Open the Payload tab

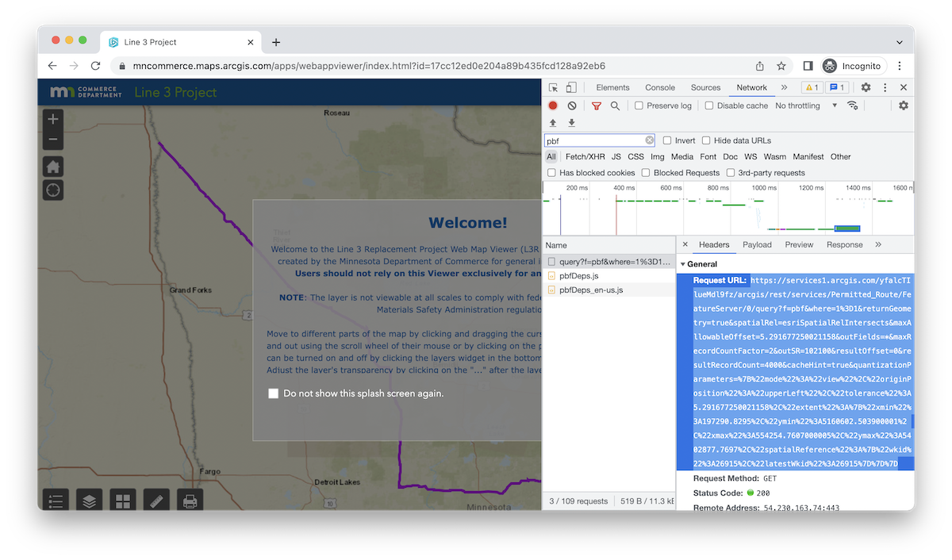coord(757,245)
